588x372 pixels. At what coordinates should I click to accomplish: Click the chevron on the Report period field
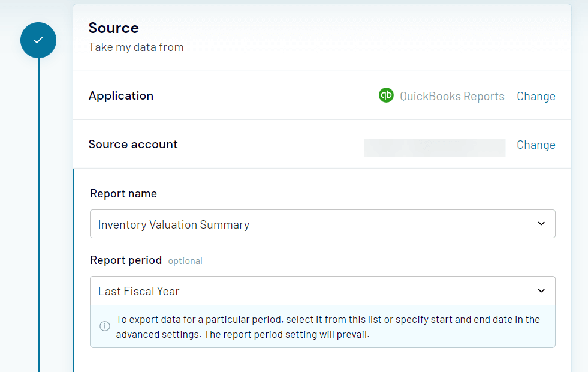click(541, 291)
